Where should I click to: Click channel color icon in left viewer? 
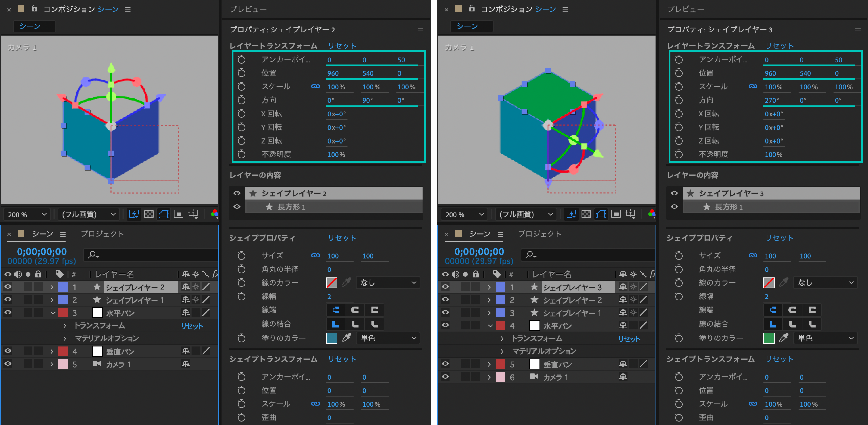coord(214,214)
